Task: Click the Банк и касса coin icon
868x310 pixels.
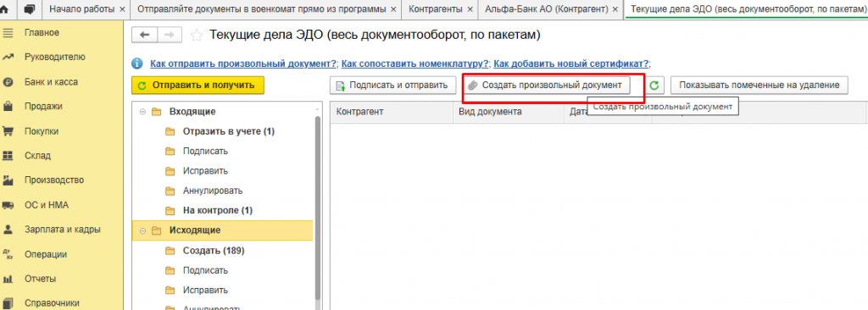Action: [8, 82]
